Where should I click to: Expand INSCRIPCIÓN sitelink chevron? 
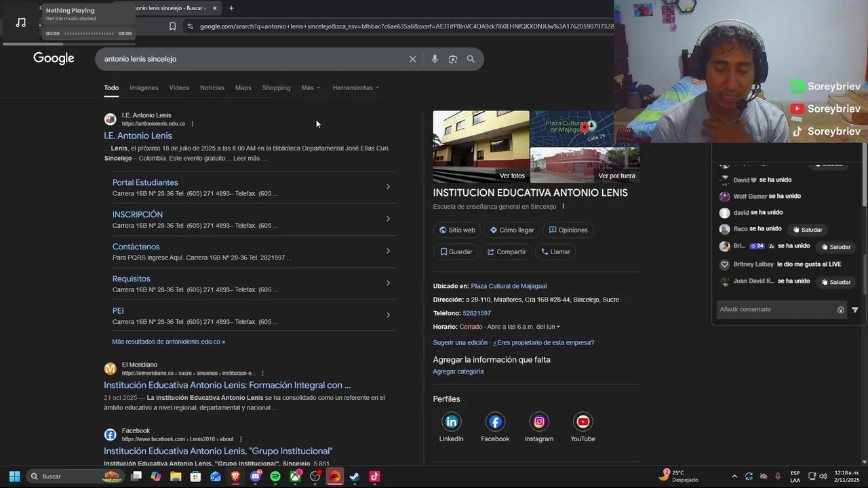[388, 219]
